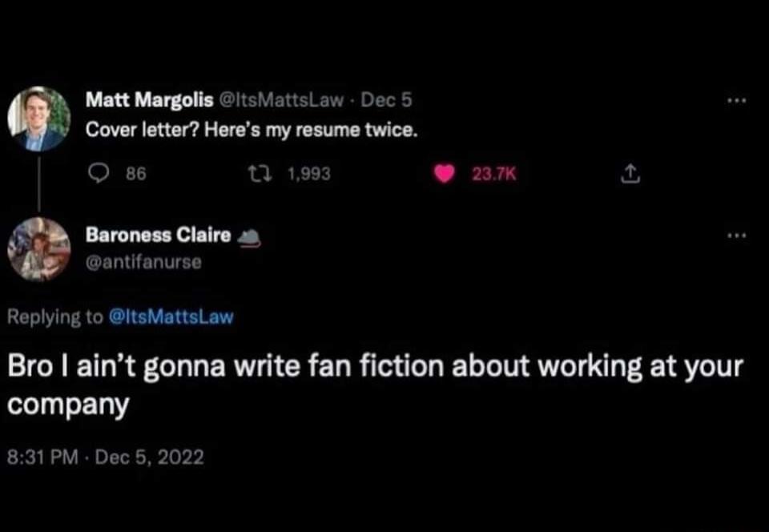The width and height of the screenshot is (769, 532).
Task: Click the cloud emoji beside Baroness Claire
Action: coord(248,235)
